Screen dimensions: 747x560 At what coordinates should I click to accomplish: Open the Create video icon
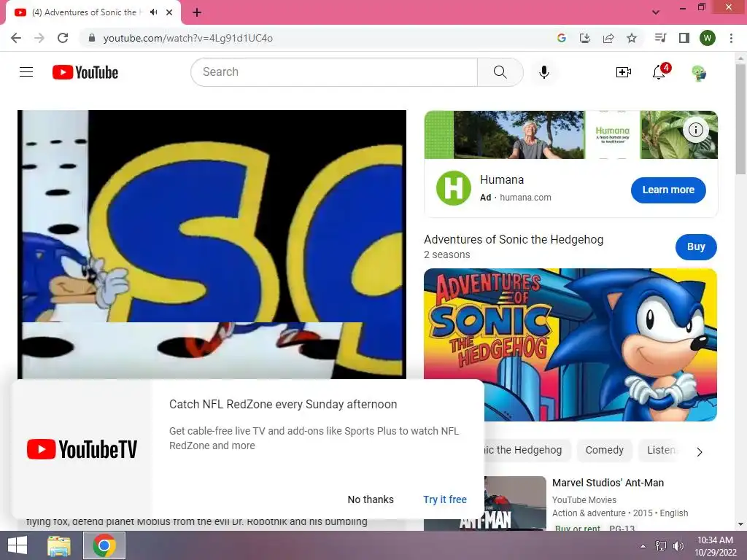click(623, 72)
